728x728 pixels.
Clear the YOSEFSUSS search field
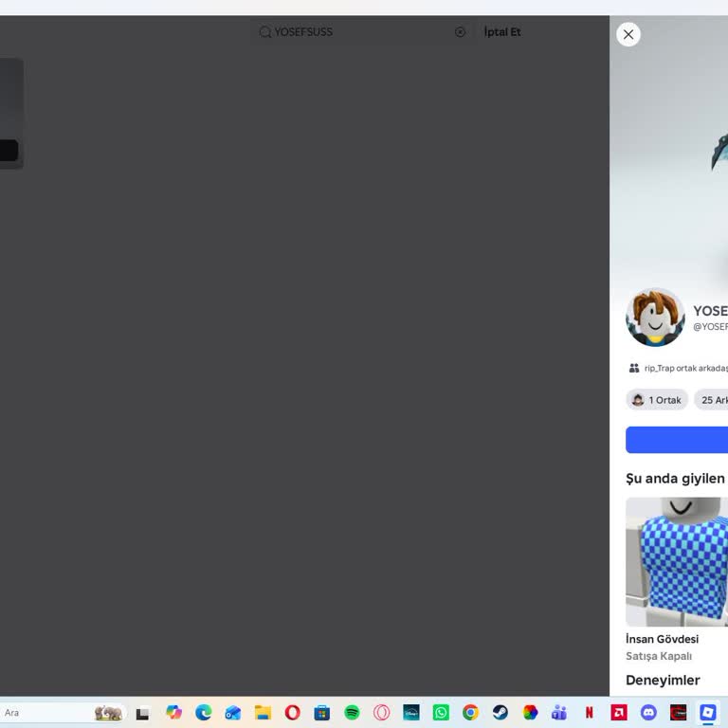[460, 32]
